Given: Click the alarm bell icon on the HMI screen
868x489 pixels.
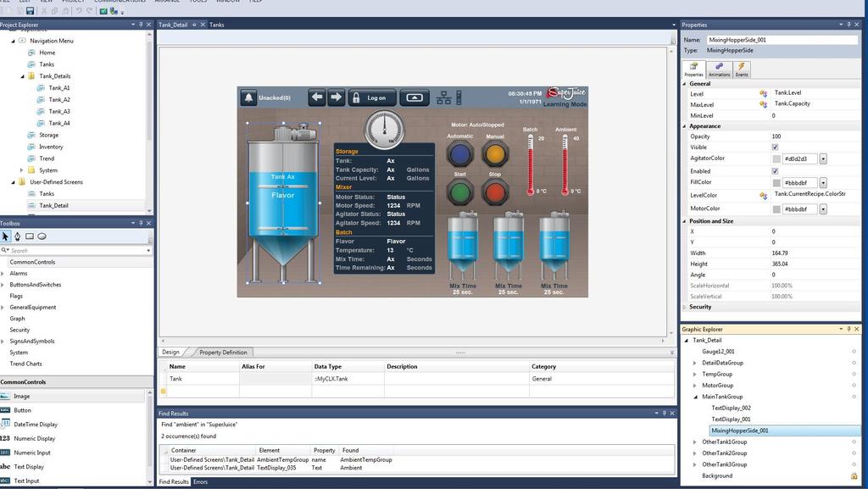Looking at the screenshot, I should pos(248,98).
